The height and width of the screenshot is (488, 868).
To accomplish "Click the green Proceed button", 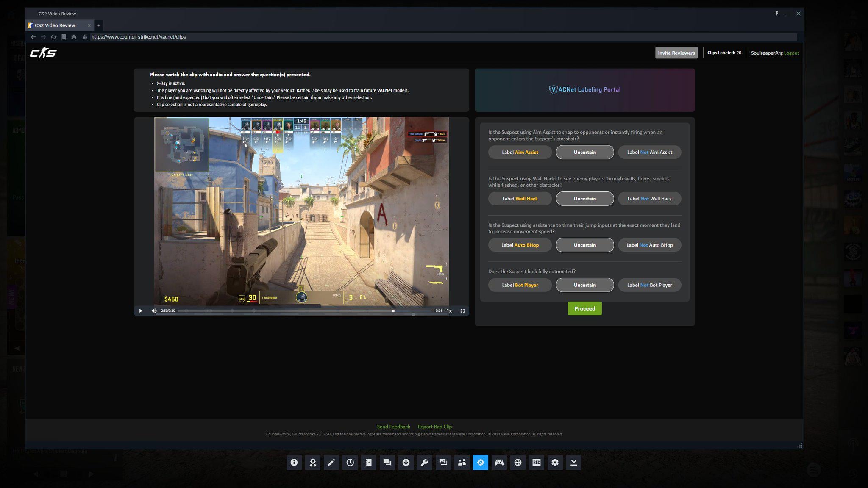I will [585, 308].
